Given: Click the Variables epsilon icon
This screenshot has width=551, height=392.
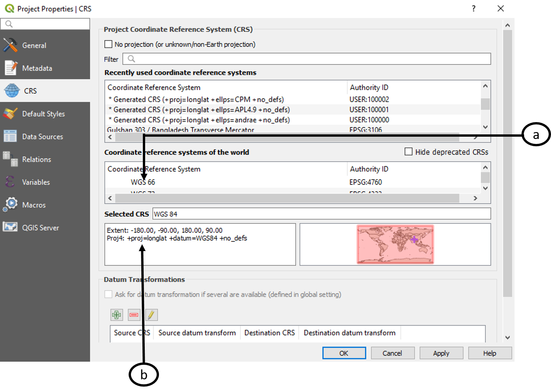Looking at the screenshot, I should [x=10, y=182].
